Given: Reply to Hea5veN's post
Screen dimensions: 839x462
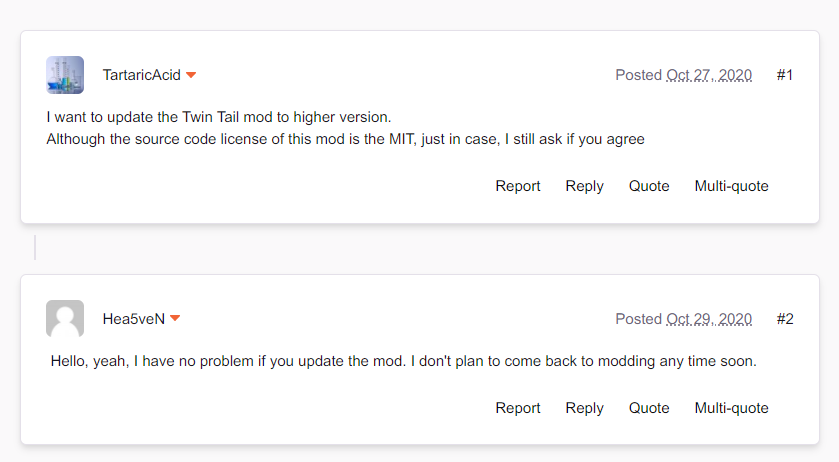Looking at the screenshot, I should coord(584,408).
